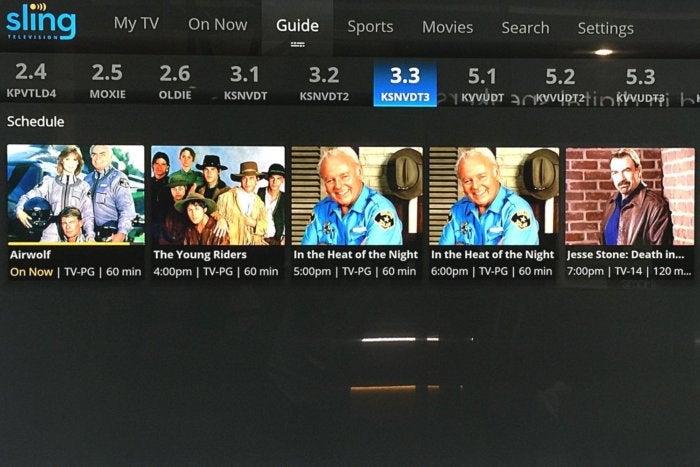700x467 pixels.
Task: Select channel 5.3 KVVUDT3
Action: tap(640, 86)
